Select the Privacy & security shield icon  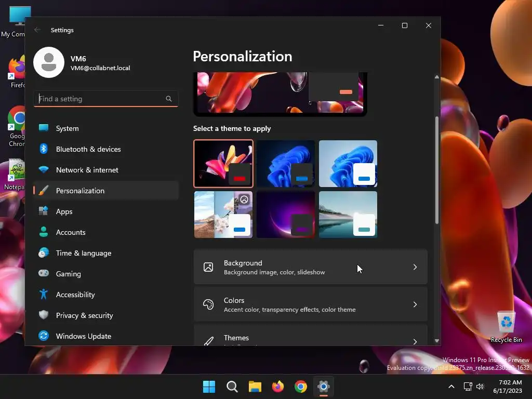coord(44,315)
